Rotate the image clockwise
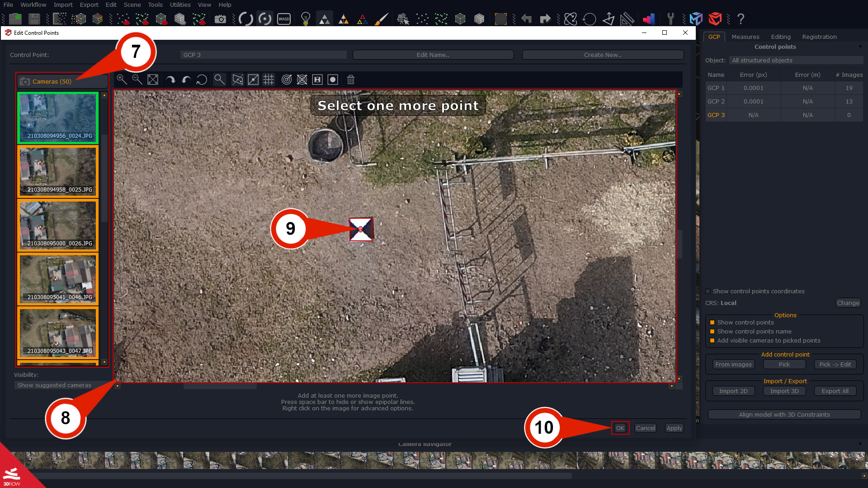The height and width of the screenshot is (488, 868). click(170, 80)
